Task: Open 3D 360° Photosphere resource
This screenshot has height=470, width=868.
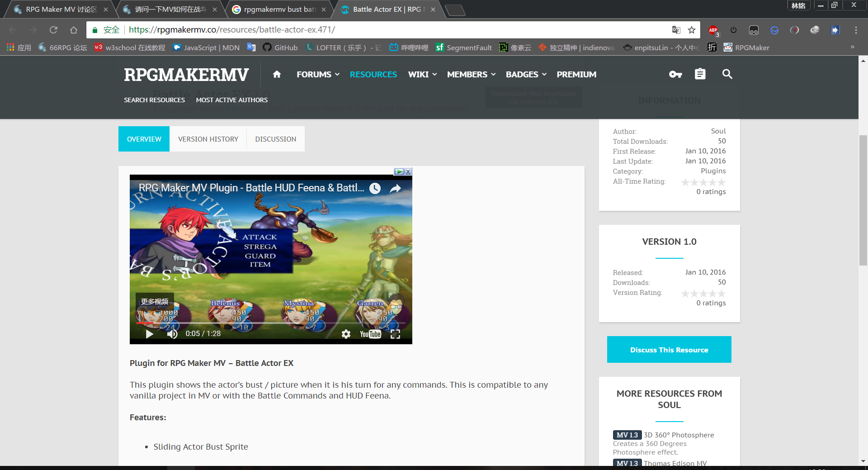Action: (679, 435)
